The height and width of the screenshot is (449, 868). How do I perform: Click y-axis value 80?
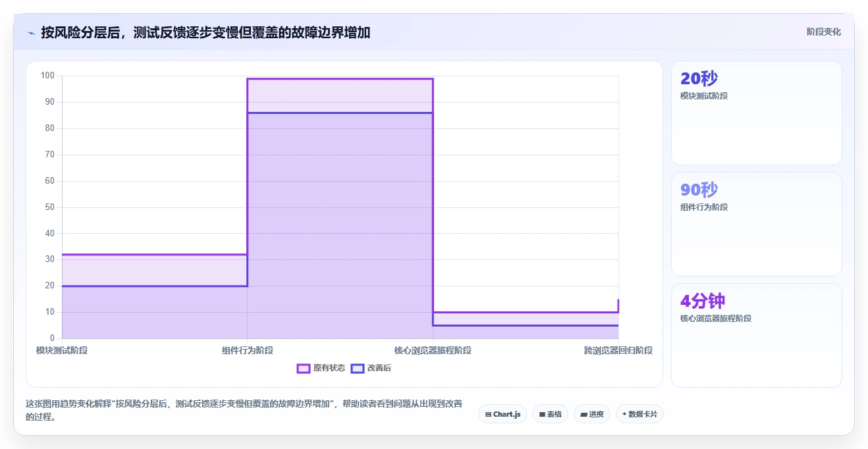50,128
